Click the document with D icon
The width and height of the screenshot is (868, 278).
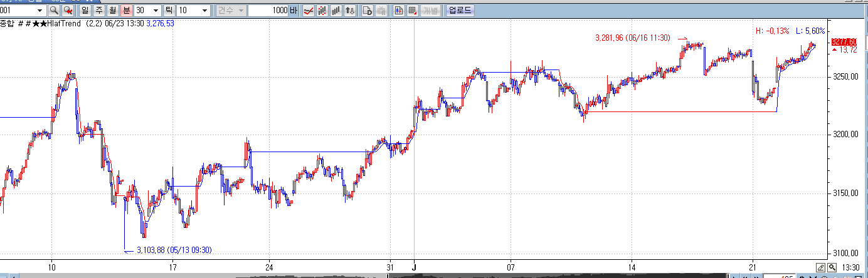click(x=368, y=11)
